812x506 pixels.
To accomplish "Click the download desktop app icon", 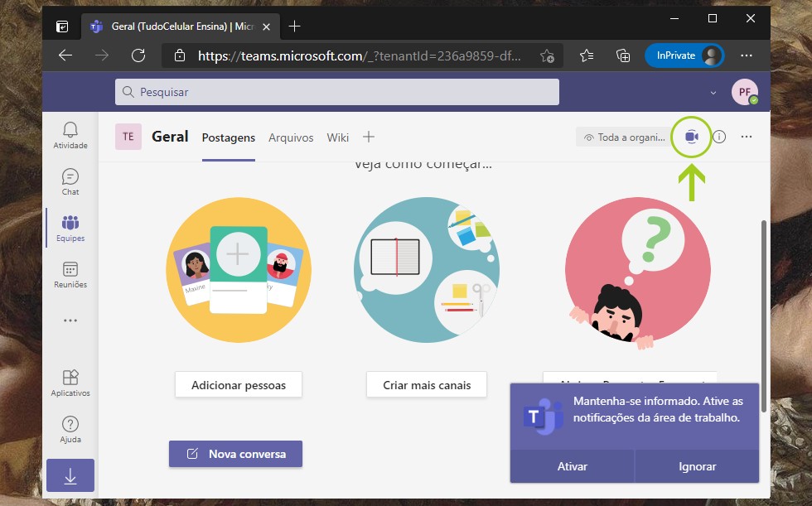I will tap(70, 476).
